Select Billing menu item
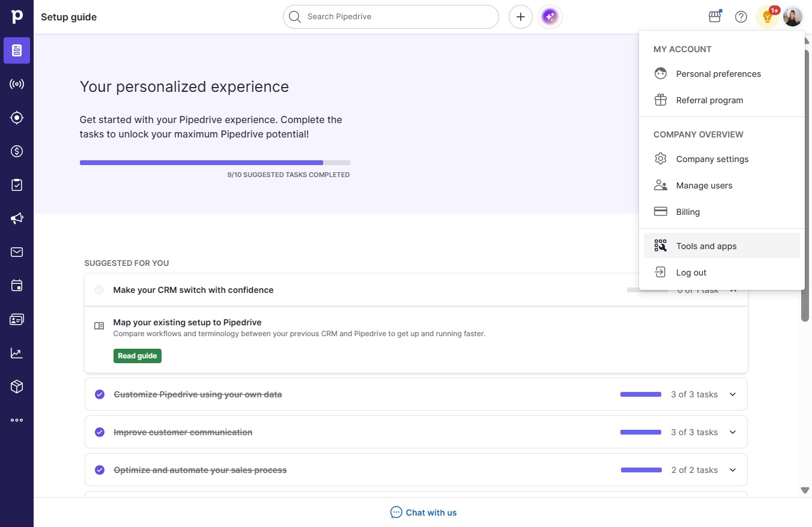812x527 pixels. tap(722, 212)
